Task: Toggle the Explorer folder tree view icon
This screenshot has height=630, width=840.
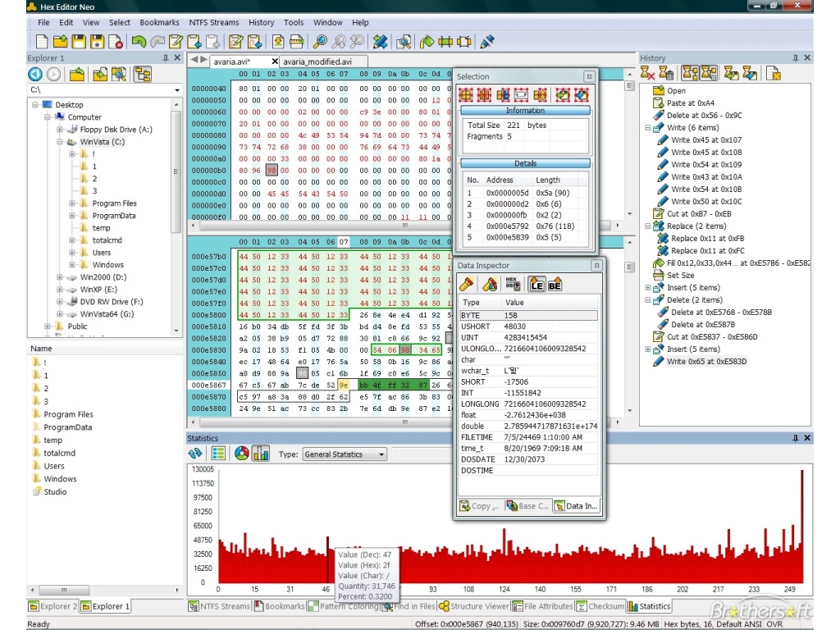Action: click(x=143, y=75)
